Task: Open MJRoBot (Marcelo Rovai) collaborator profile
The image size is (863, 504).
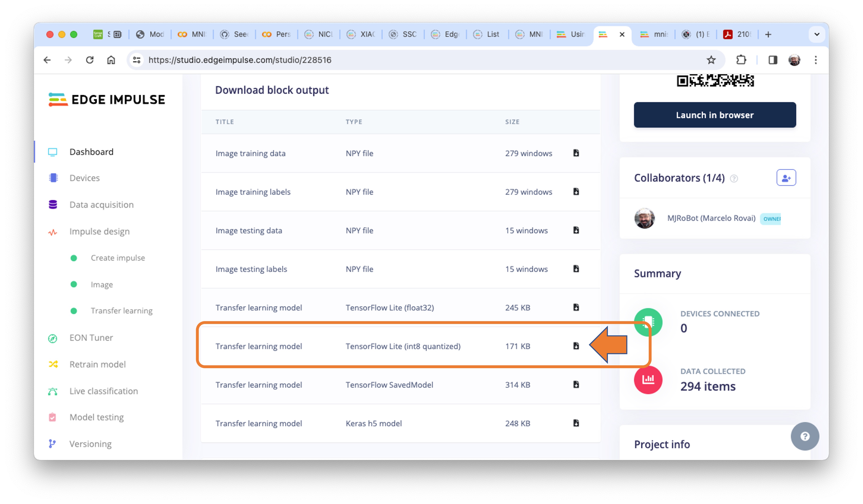Action: (x=711, y=218)
